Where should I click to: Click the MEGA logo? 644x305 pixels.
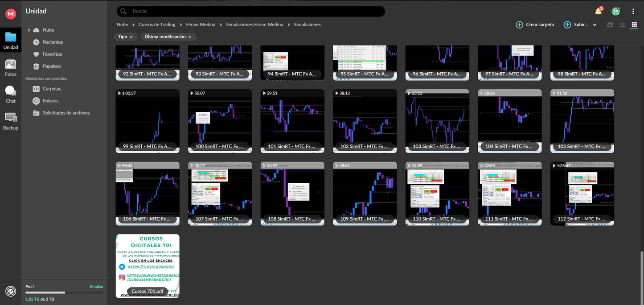point(11,14)
